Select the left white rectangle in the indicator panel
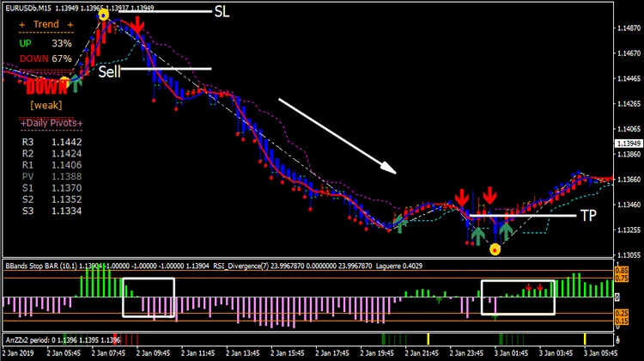644x361 pixels. pyautogui.click(x=149, y=298)
